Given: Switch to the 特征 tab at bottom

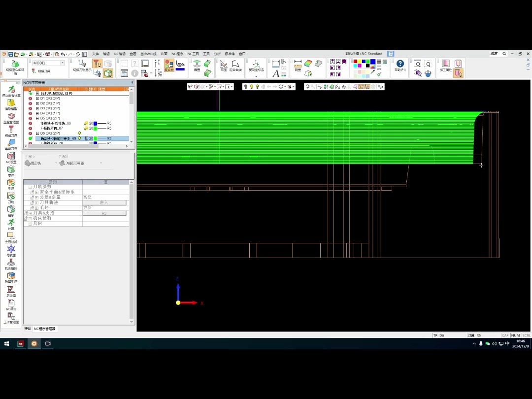Looking at the screenshot, I should tap(28, 329).
